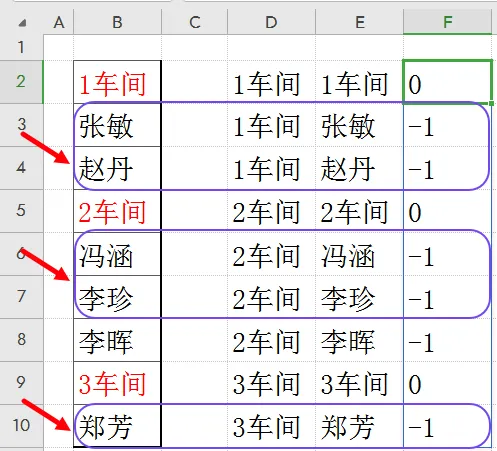Click red '3车间' cell in column B
Image resolution: width=497 pixels, height=451 pixels.
(117, 383)
